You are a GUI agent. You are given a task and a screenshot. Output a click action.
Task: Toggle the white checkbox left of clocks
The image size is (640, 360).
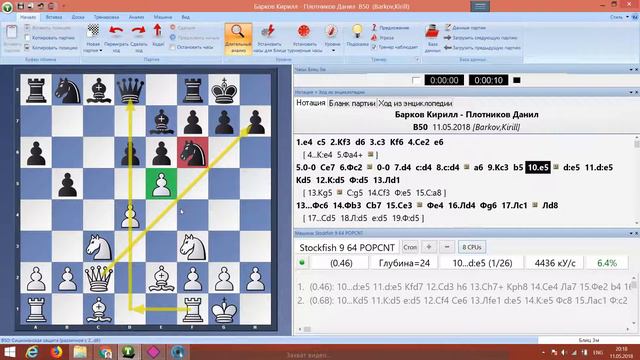pos(416,80)
